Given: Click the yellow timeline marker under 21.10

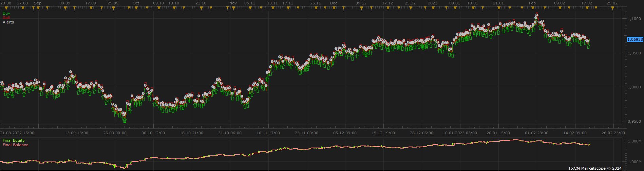Looking at the screenshot, I should pos(201,8).
